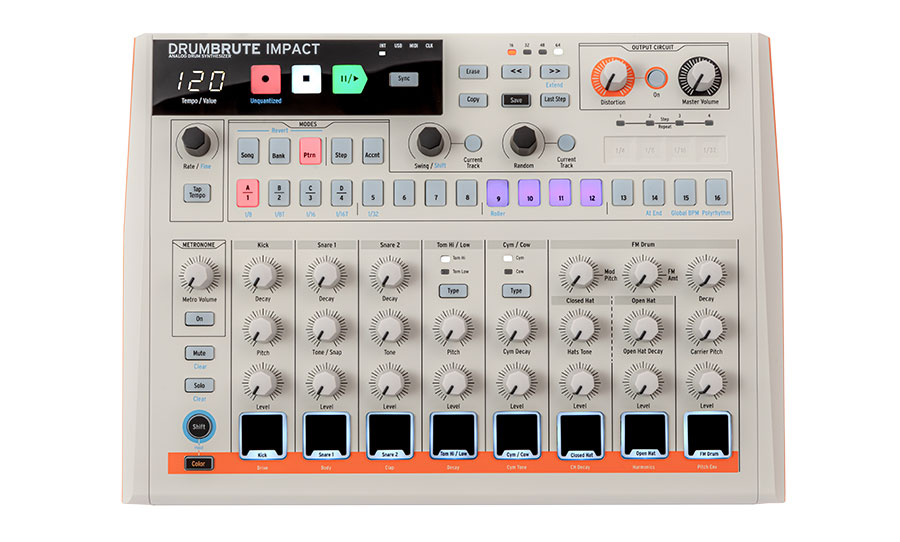Click the Metro Volume knob
This screenshot has width=900, height=542.
[x=199, y=275]
